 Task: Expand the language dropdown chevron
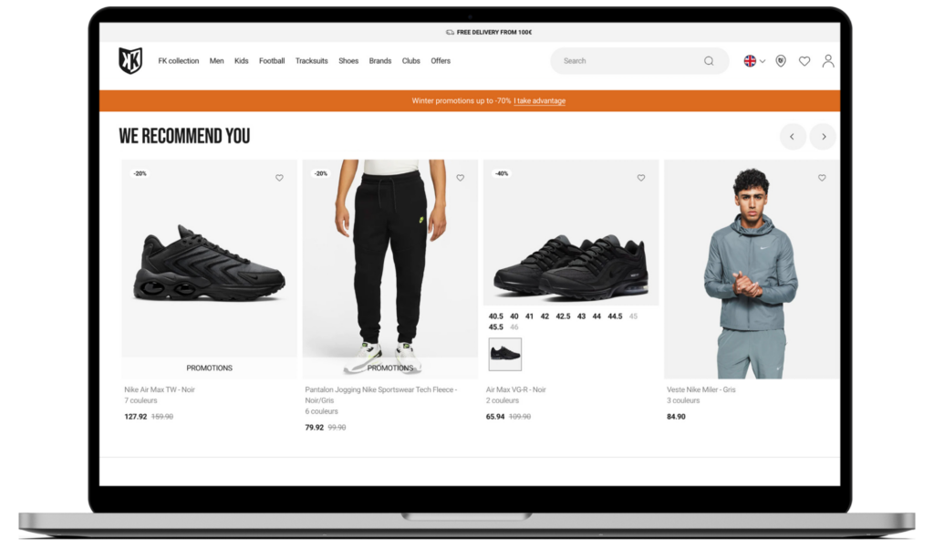point(763,61)
